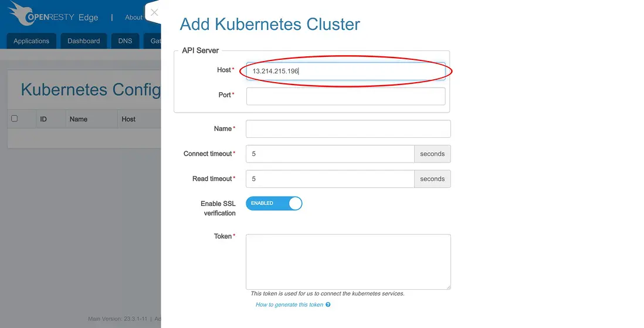Click the Host column header in table
Image resolution: width=644 pixels, height=328 pixels.
[128, 119]
